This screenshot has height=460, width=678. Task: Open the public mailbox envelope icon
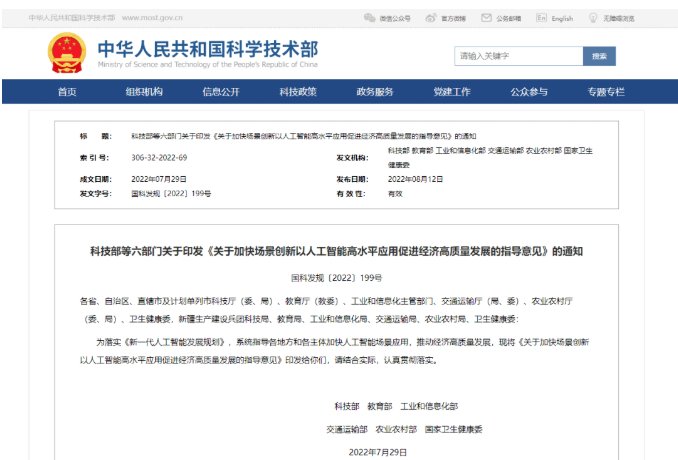pyautogui.click(x=486, y=18)
